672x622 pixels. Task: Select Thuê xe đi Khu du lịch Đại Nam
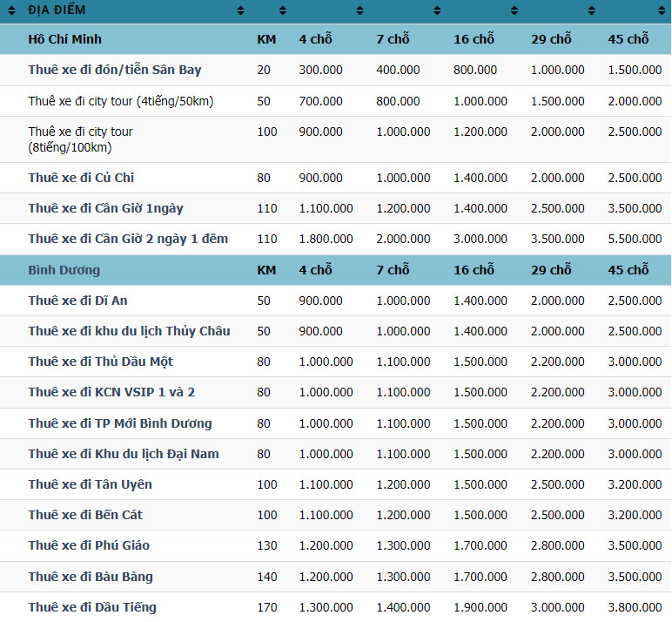(x=123, y=454)
